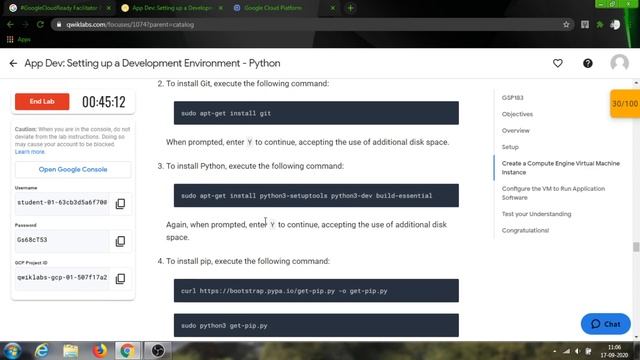Jump to the Congratulations section
Screen dimensions: 640x360
pos(525,230)
